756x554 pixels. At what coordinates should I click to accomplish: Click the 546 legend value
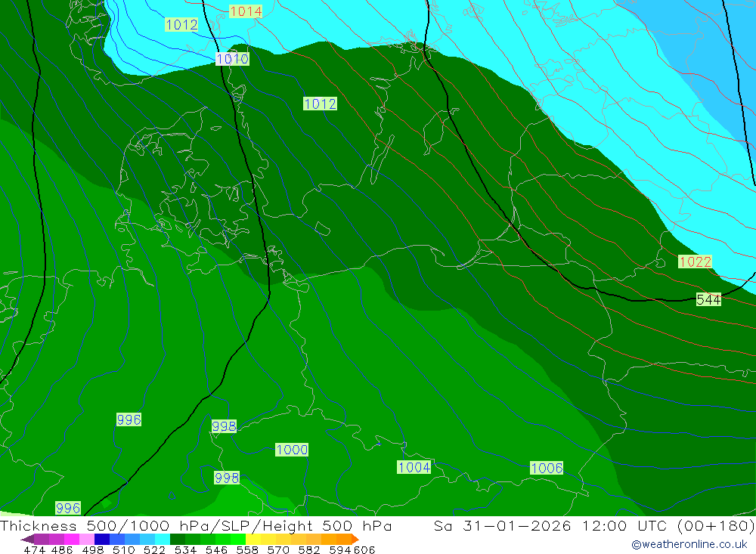(x=216, y=549)
